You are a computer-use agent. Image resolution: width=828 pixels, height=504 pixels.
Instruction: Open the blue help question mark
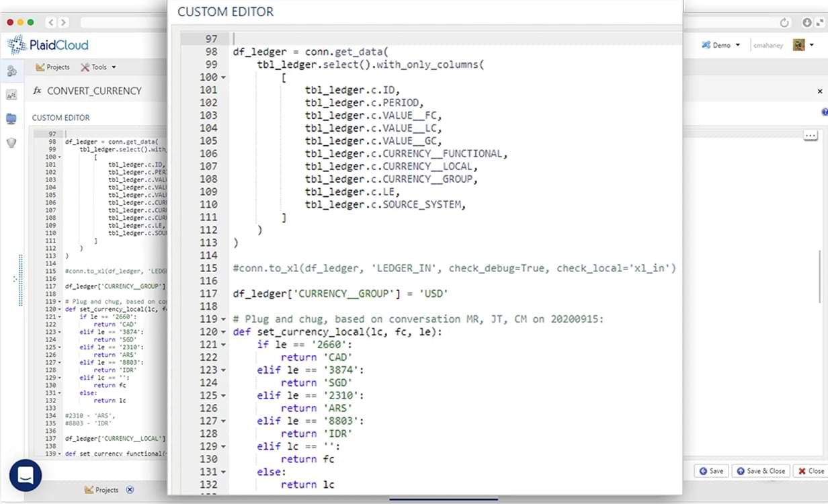coord(825,112)
